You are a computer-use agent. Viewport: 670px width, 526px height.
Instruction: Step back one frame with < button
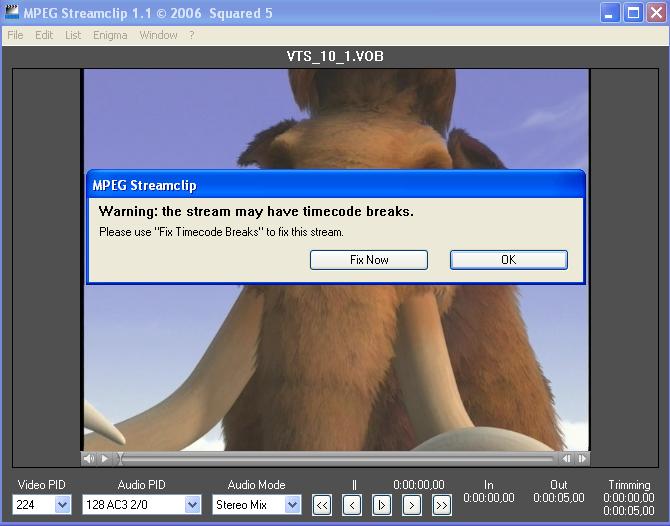click(352, 505)
